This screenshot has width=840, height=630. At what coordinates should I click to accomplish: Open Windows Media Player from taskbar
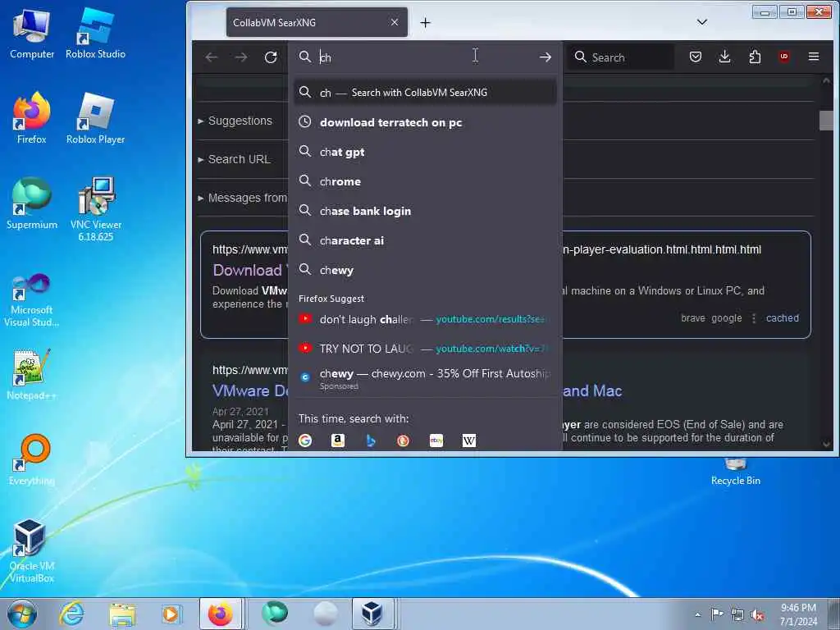click(171, 614)
